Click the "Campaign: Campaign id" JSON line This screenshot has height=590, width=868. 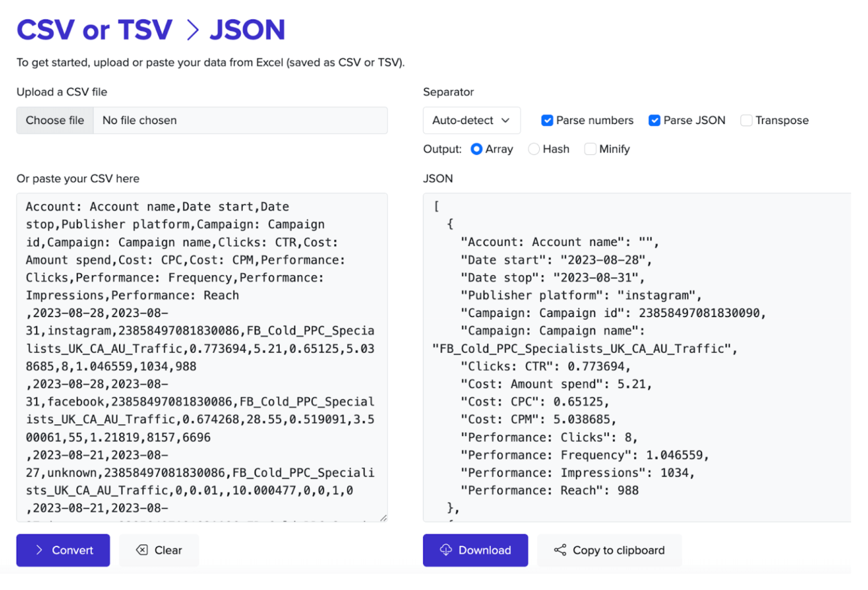click(x=613, y=313)
